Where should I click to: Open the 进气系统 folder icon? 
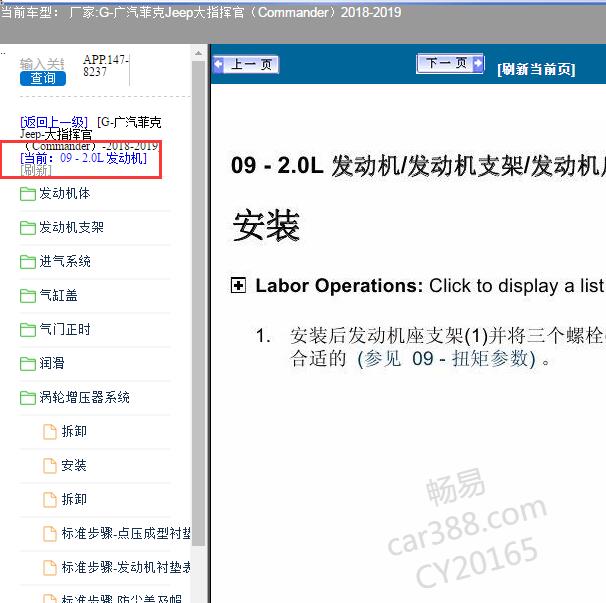point(28,262)
